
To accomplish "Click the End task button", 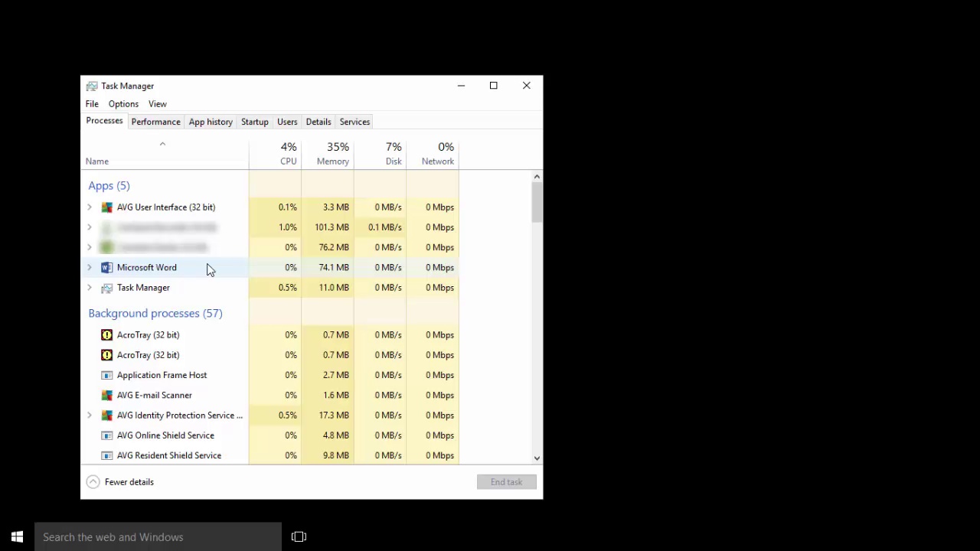I will pos(507,482).
